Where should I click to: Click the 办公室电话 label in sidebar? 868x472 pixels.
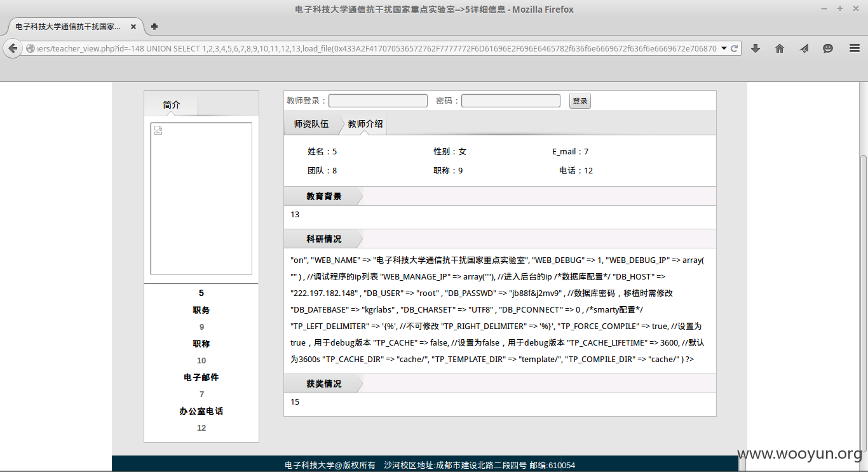(x=201, y=411)
